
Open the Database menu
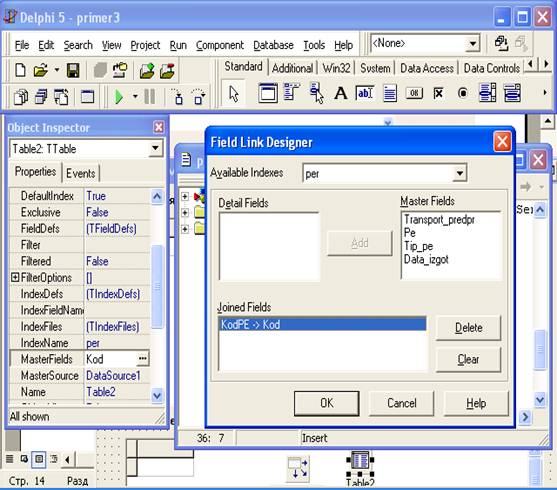[273, 45]
